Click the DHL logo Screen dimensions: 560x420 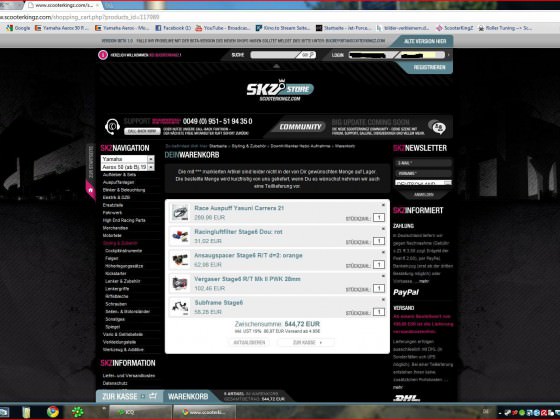[406, 398]
